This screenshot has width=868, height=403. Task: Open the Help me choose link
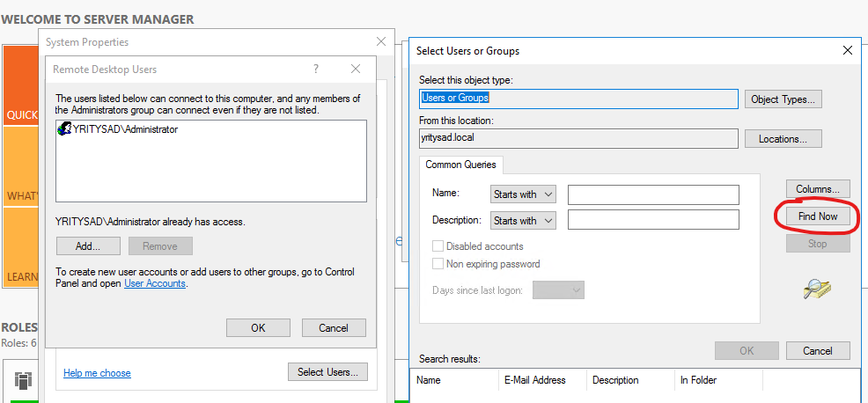(97, 373)
